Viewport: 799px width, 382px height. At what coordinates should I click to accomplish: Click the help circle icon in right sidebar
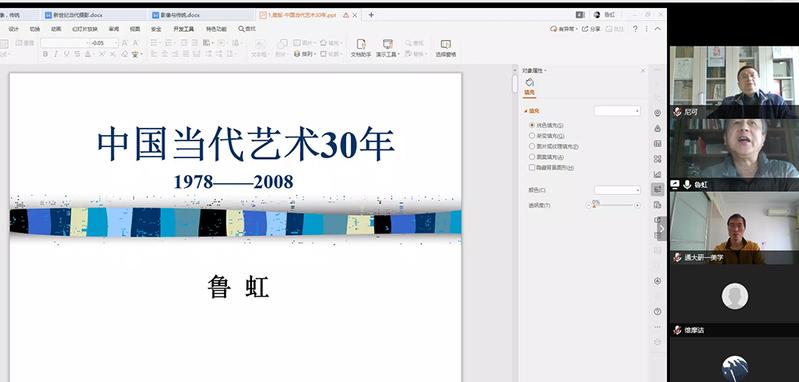coord(657,311)
